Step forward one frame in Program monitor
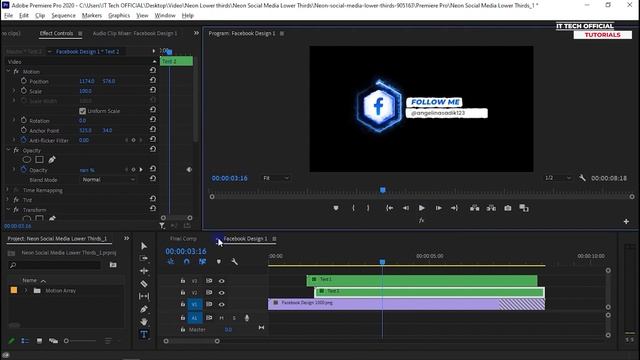Viewport: 640px width, 360px height. (x=438, y=208)
